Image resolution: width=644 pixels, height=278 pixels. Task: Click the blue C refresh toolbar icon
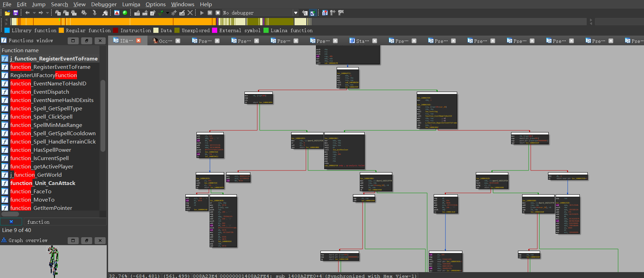(x=313, y=13)
